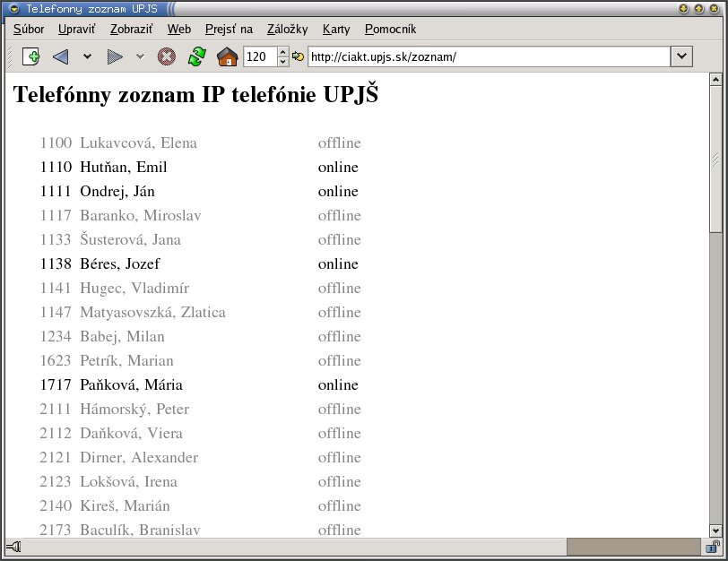This screenshot has width=728, height=561.
Task: Go to the home page icon
Action: click(228, 57)
